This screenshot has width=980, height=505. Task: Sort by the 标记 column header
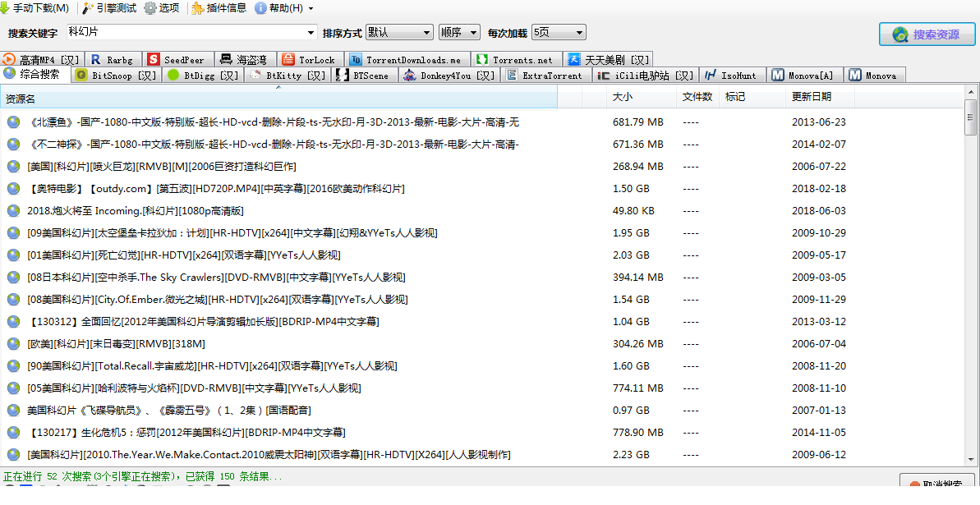(x=752, y=98)
